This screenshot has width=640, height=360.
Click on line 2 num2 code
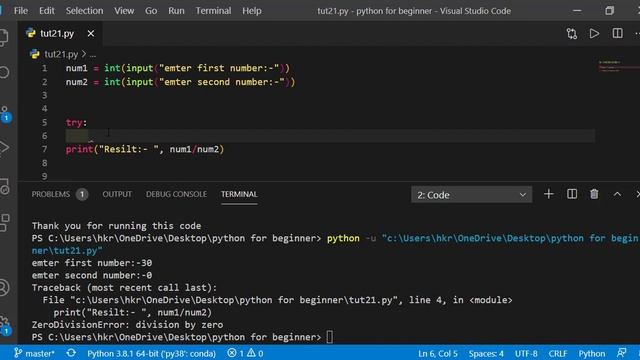click(180, 82)
